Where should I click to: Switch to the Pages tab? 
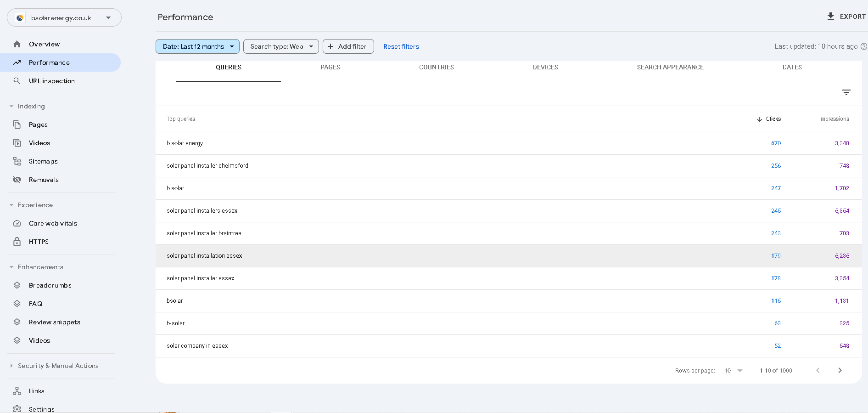(330, 67)
